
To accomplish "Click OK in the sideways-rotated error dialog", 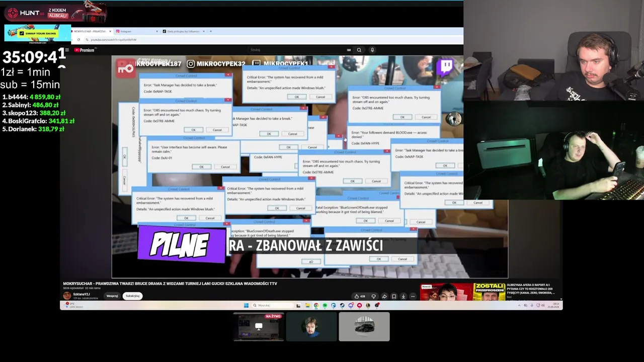I will [x=125, y=156].
